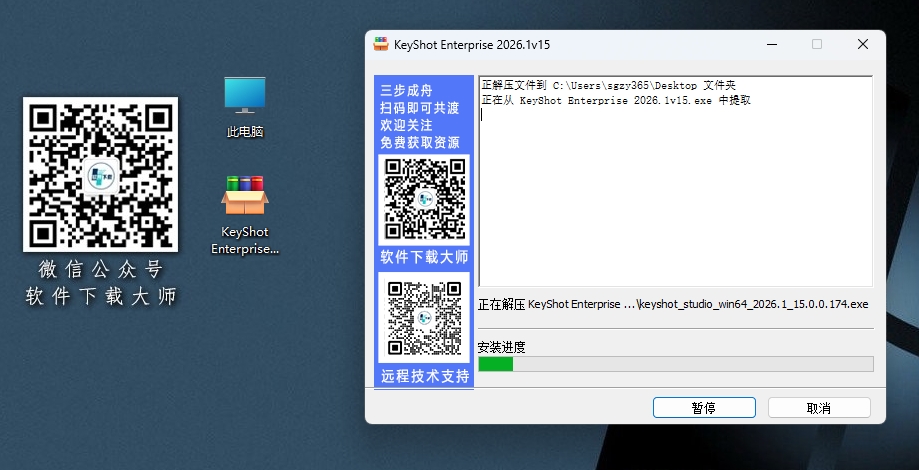Open the 此电脑 desktop icon
Image resolution: width=919 pixels, height=470 pixels.
point(245,107)
